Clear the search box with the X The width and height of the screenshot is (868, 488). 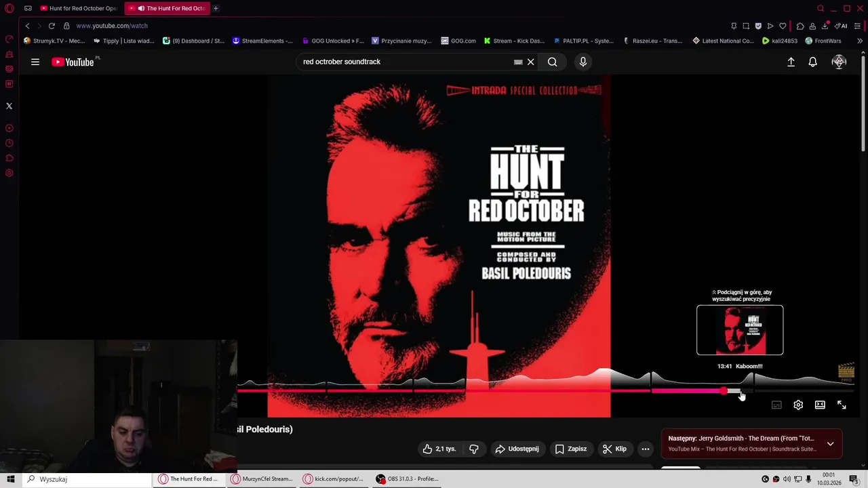pyautogui.click(x=531, y=62)
